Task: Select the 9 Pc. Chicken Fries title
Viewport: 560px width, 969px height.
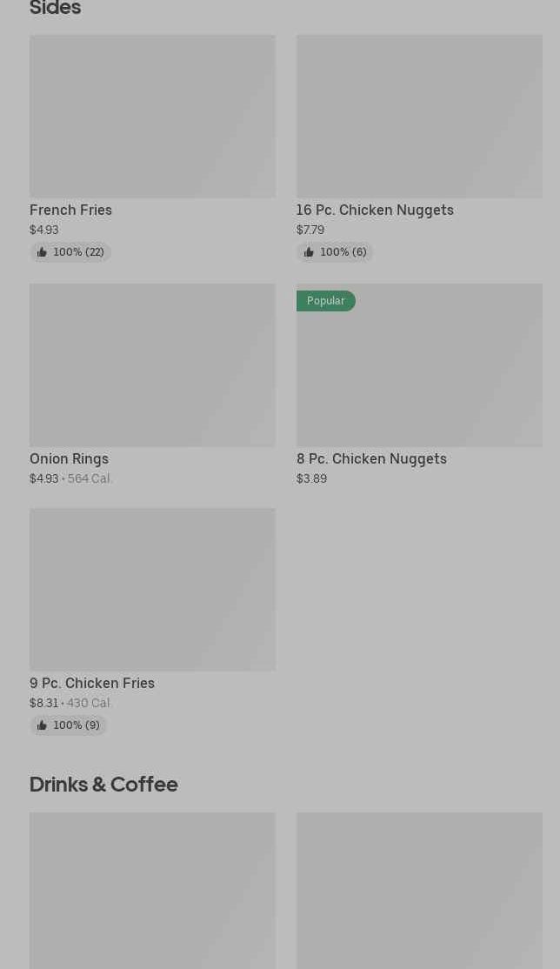Action: tap(92, 683)
